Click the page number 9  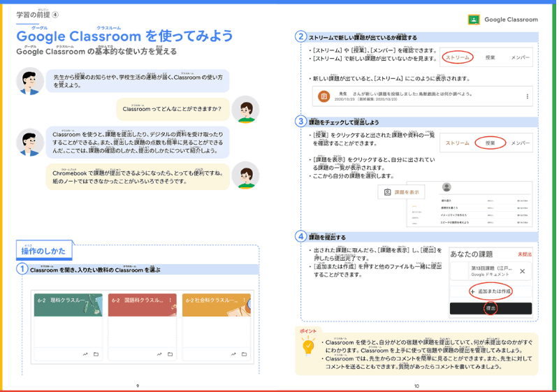click(x=138, y=386)
